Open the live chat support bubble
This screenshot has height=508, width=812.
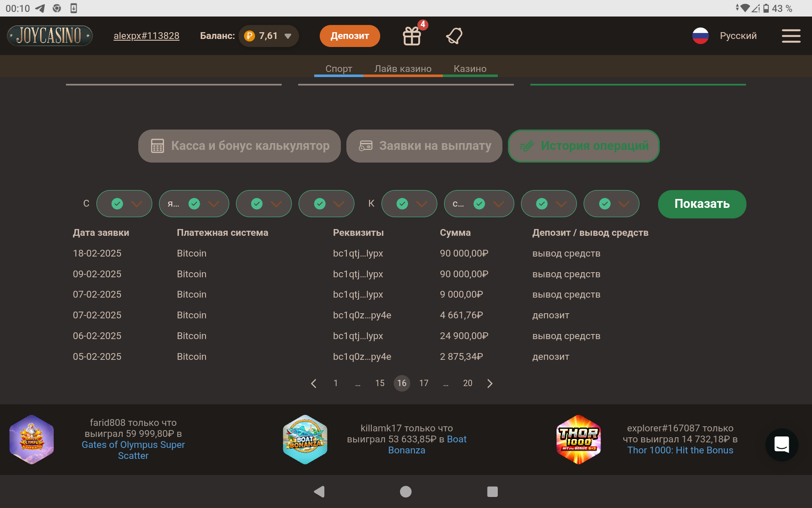coord(782,444)
